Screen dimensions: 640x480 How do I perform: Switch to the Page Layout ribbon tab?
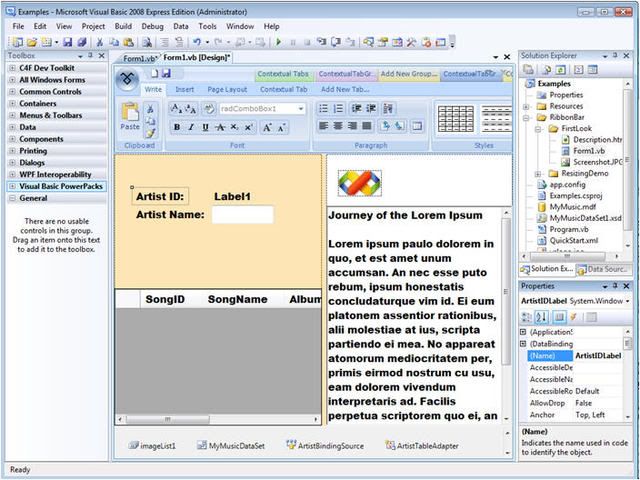click(x=227, y=89)
